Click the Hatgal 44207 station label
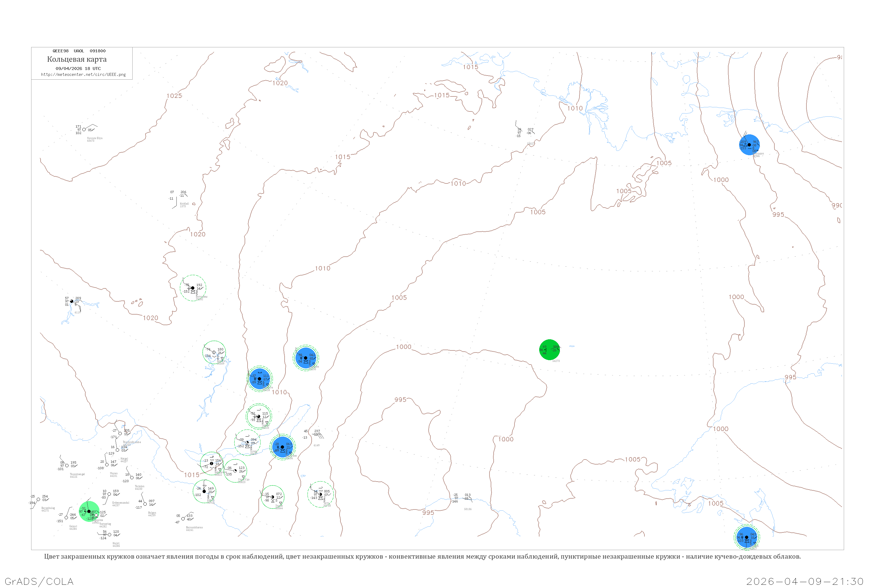The width and height of the screenshot is (882, 588). tap(124, 459)
